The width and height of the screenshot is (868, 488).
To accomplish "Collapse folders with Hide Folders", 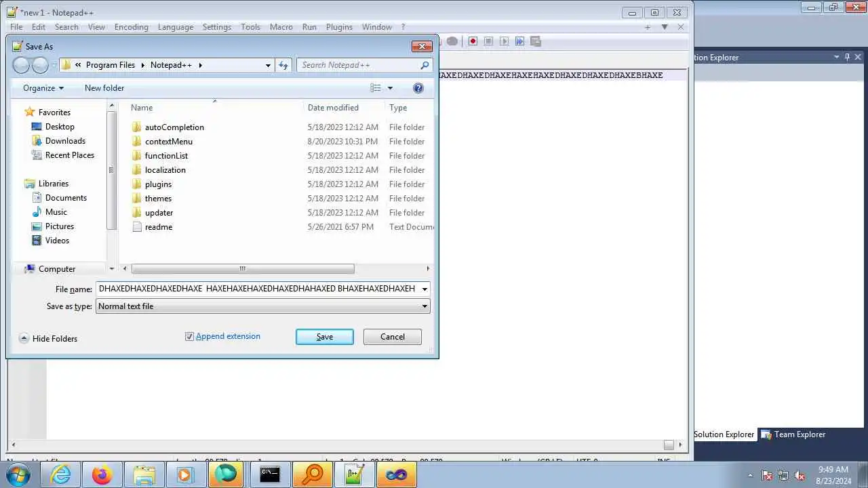I will point(47,339).
